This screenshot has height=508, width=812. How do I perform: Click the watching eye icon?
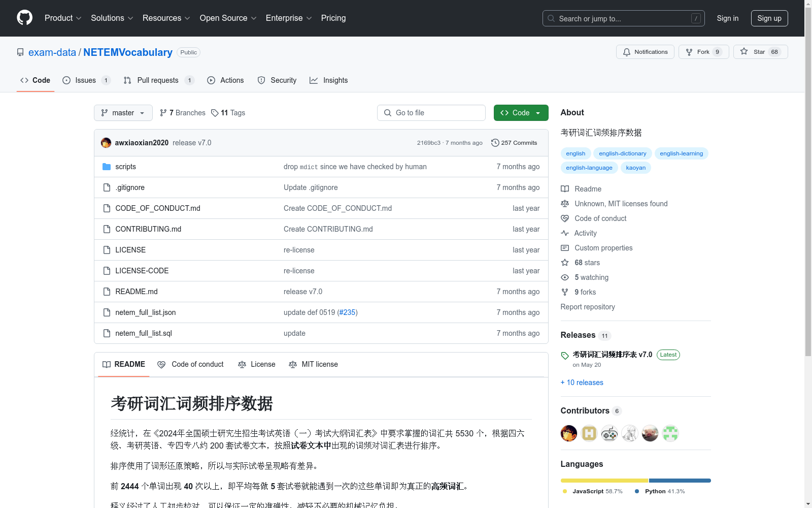pyautogui.click(x=565, y=277)
